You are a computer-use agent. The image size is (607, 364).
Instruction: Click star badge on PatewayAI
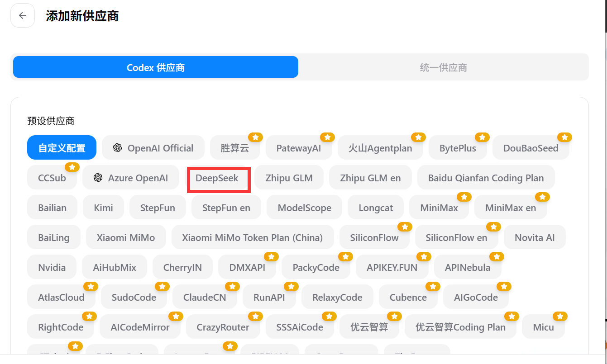click(327, 137)
